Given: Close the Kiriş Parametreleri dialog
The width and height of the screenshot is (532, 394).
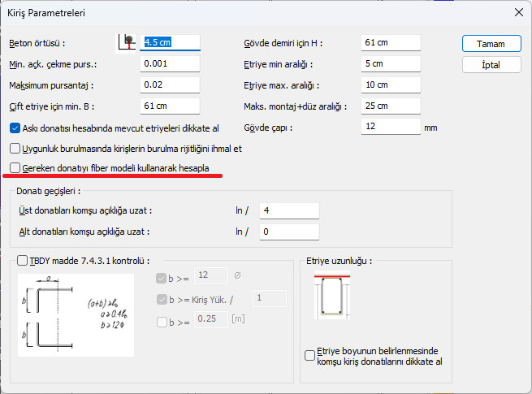Looking at the screenshot, I should click(x=517, y=12).
